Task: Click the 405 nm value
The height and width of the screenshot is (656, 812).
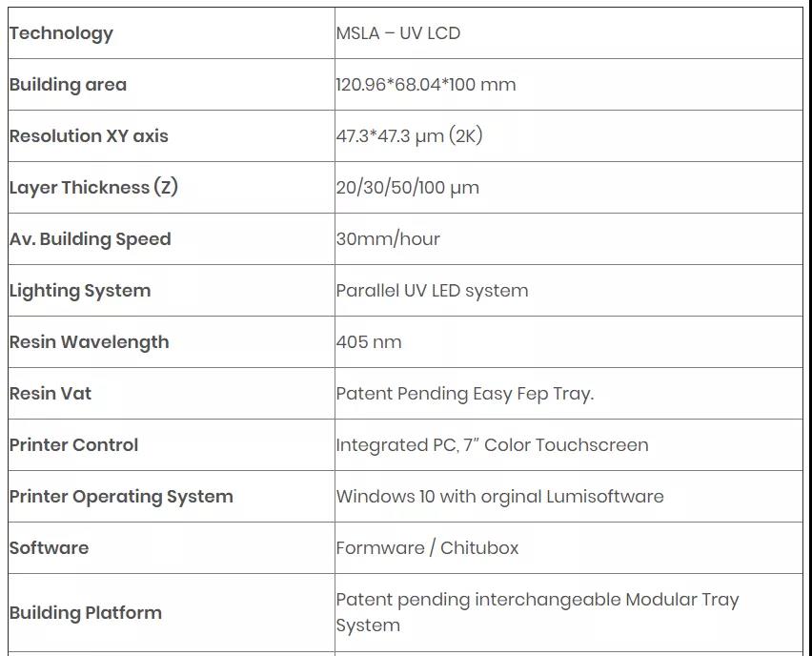Action: (369, 342)
